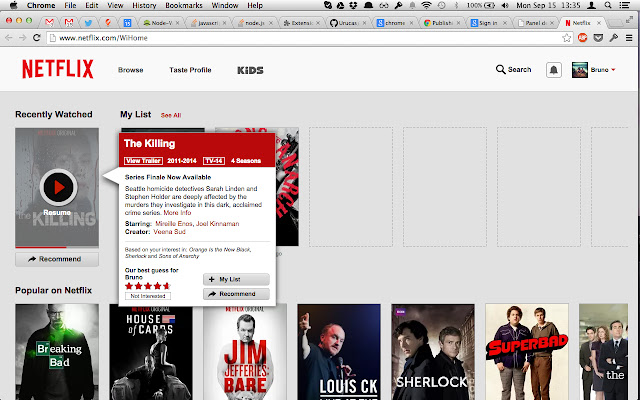
Task: Click the volume icon in menu bar
Action: pyautogui.click(x=505, y=5)
